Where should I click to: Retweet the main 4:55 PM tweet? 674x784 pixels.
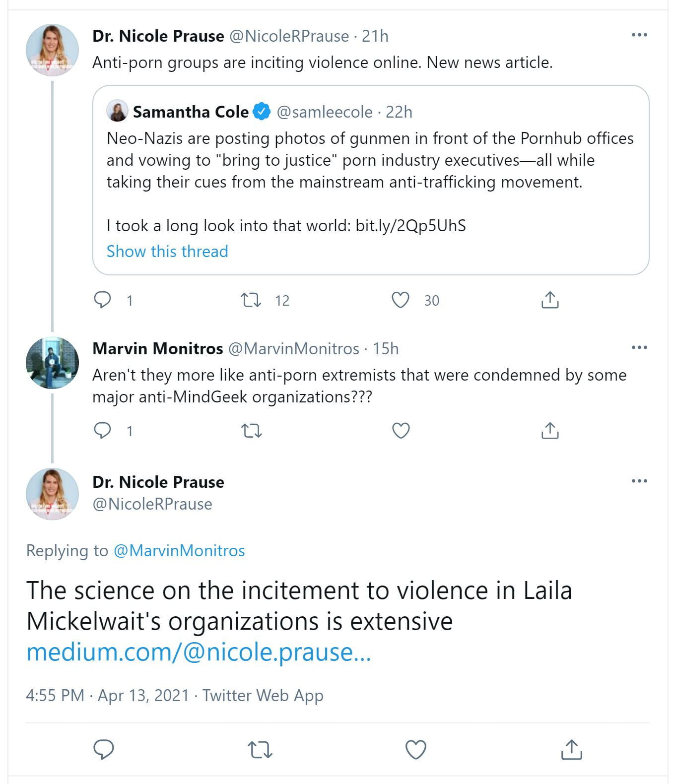point(260,749)
